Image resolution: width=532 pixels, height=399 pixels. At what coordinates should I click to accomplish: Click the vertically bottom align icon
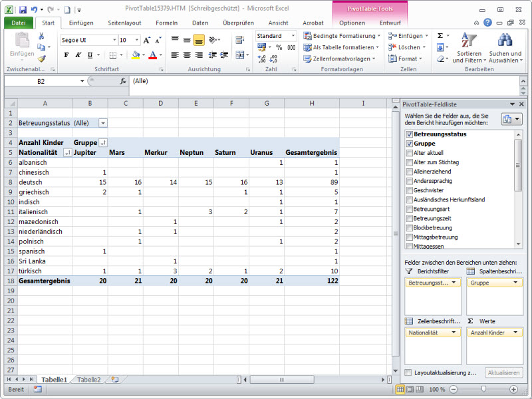(x=199, y=41)
